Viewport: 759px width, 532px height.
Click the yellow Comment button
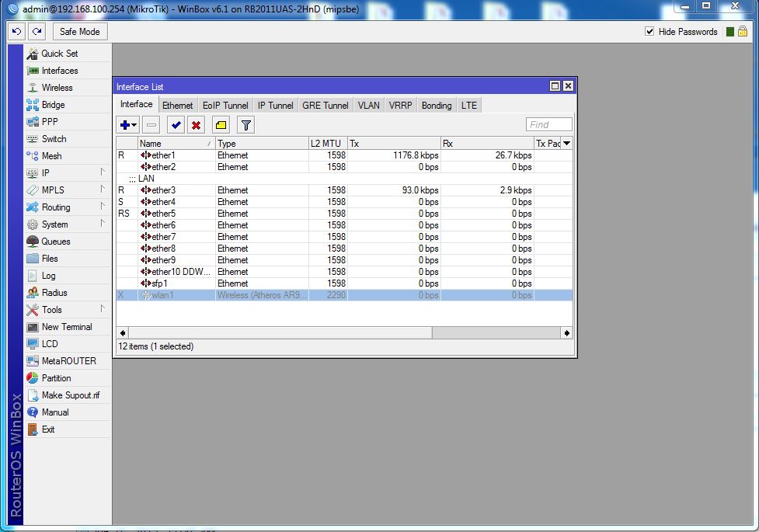point(221,125)
